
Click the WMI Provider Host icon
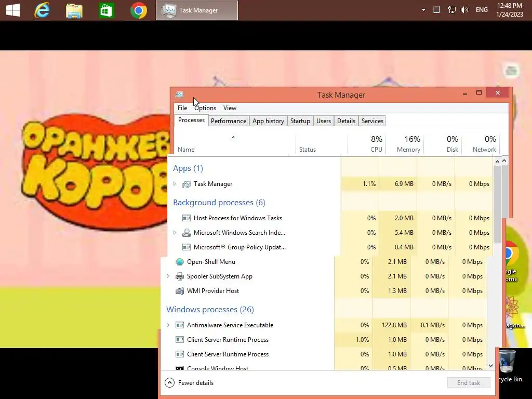coord(179,291)
